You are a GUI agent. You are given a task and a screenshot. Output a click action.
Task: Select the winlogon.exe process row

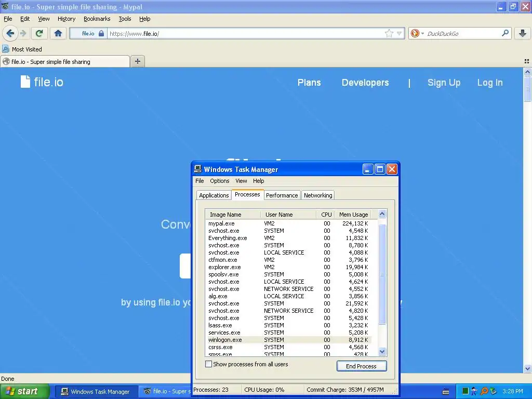(289, 340)
